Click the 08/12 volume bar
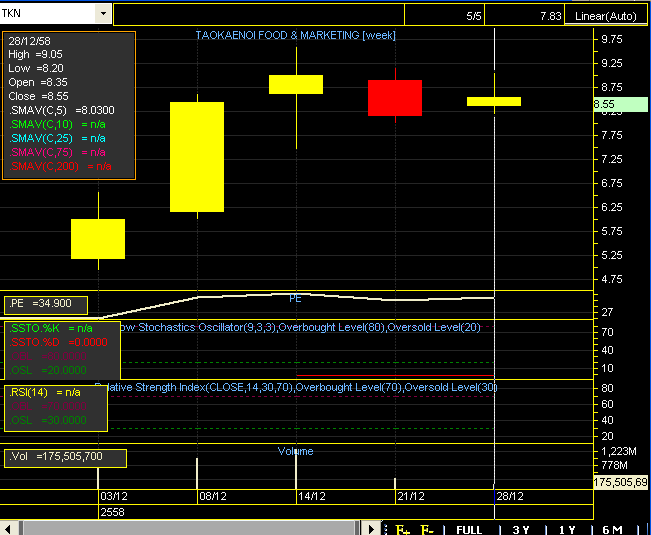The height and width of the screenshot is (535, 651). [197, 473]
